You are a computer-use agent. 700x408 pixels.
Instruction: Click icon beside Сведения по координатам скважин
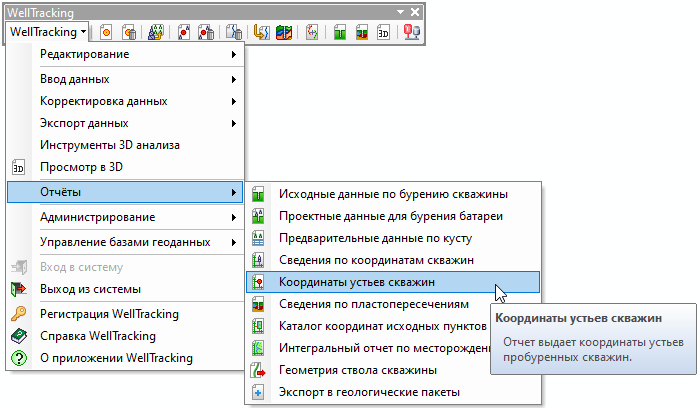pos(258,260)
